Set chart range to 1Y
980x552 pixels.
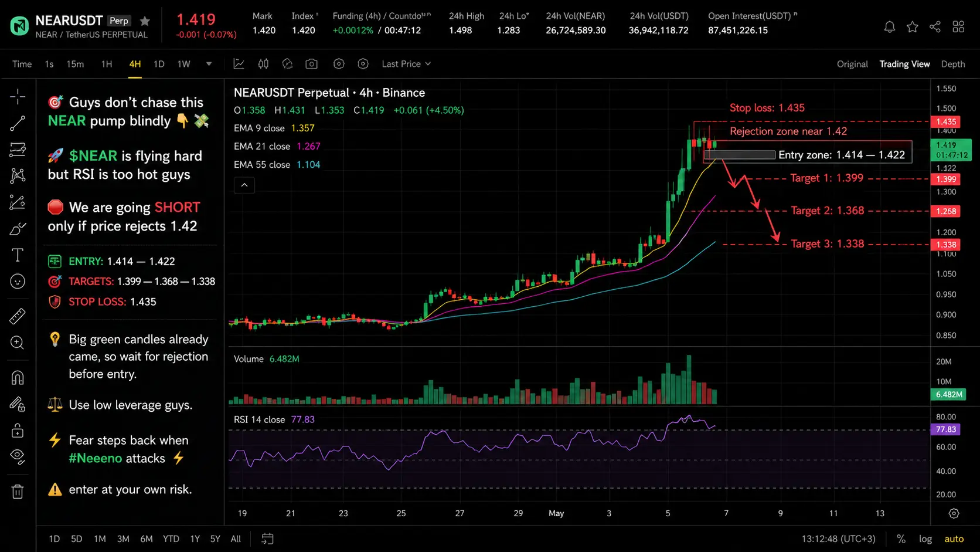tap(195, 539)
